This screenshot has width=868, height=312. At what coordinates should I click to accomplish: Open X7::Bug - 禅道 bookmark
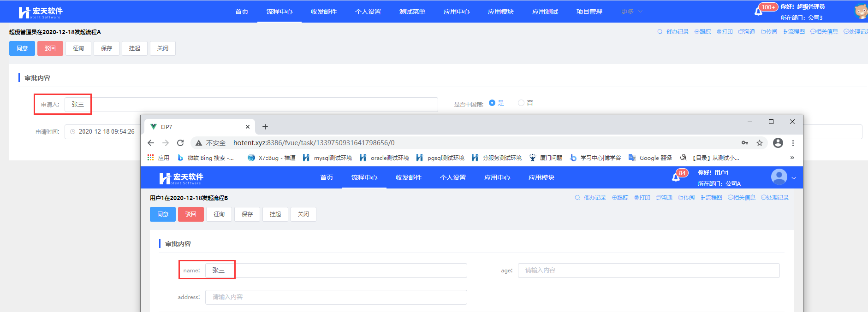(x=272, y=158)
